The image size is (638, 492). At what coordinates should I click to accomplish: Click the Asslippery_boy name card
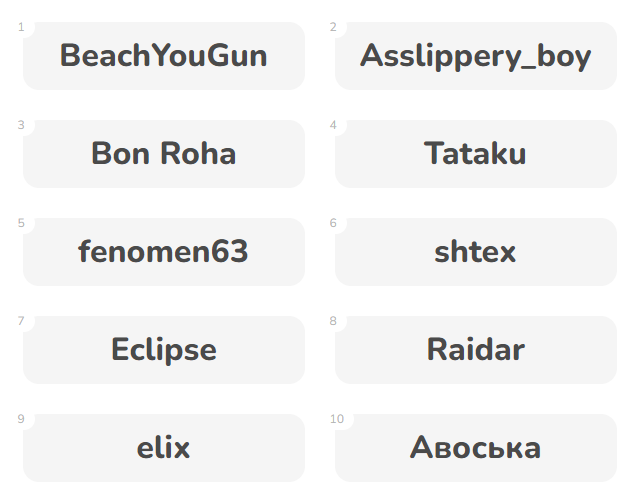pos(476,56)
